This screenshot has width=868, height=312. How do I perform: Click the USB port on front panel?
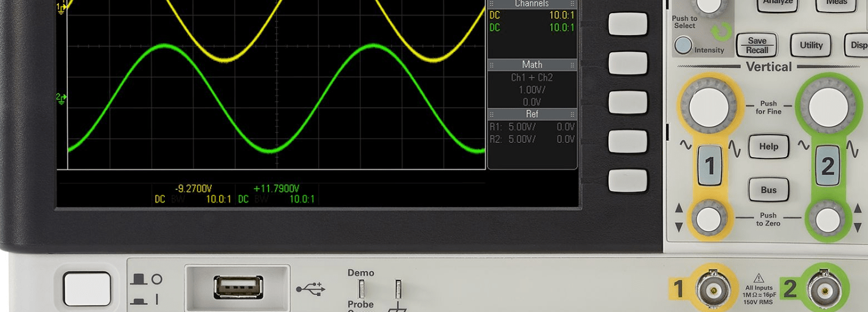click(238, 288)
